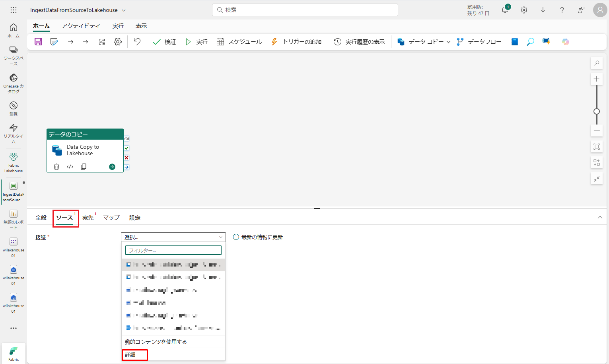The height and width of the screenshot is (364, 609).
Task: Collapse the properties panel with the chevron
Action: [x=600, y=217]
